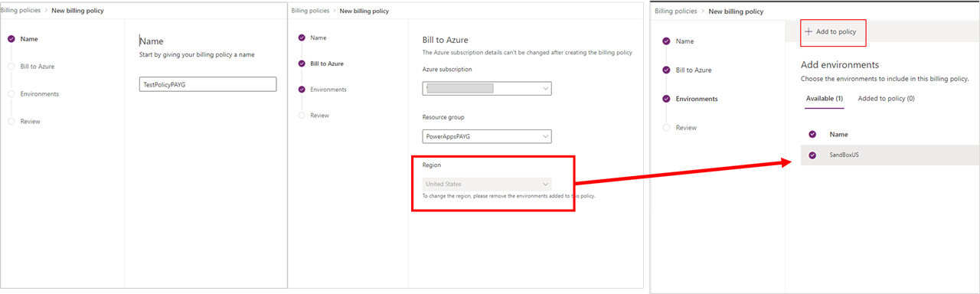Click the SandBoxUS environment name

(x=844, y=155)
